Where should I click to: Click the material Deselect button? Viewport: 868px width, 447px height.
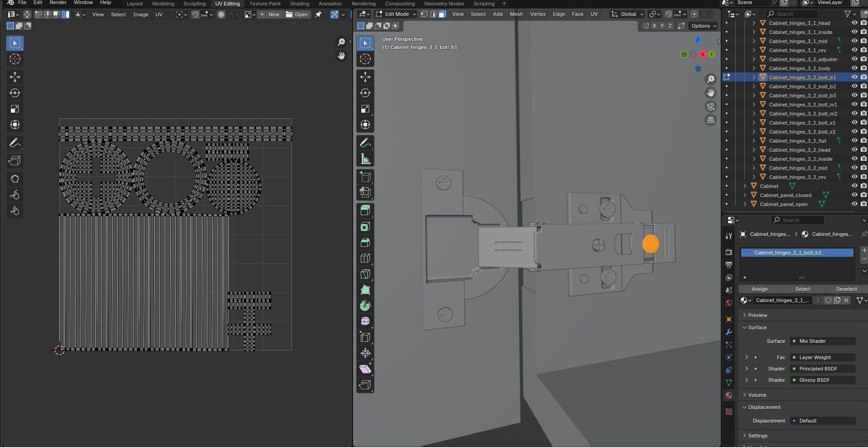[846, 289]
